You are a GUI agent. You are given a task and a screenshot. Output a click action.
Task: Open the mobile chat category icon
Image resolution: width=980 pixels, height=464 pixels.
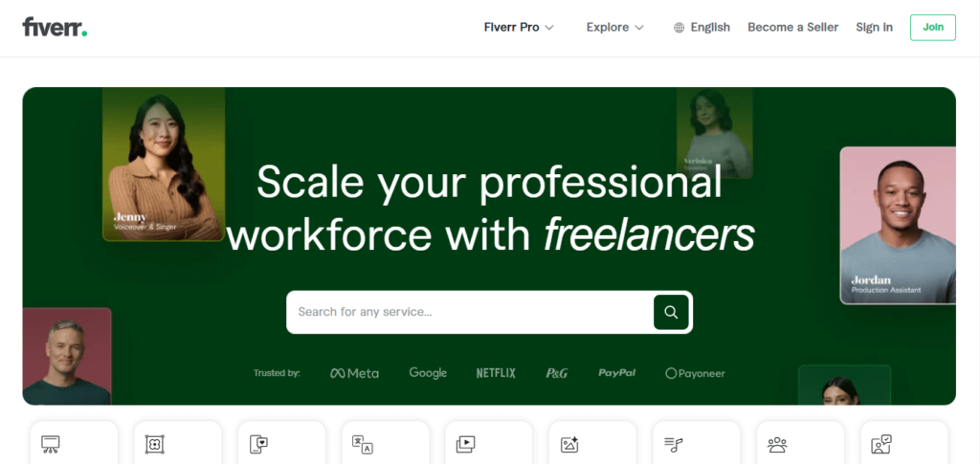click(258, 444)
